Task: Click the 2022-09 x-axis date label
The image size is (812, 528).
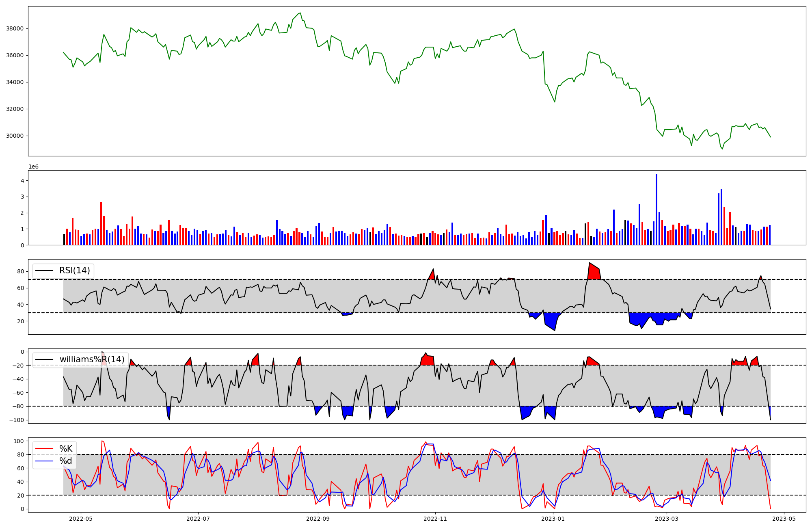Action: (318, 519)
